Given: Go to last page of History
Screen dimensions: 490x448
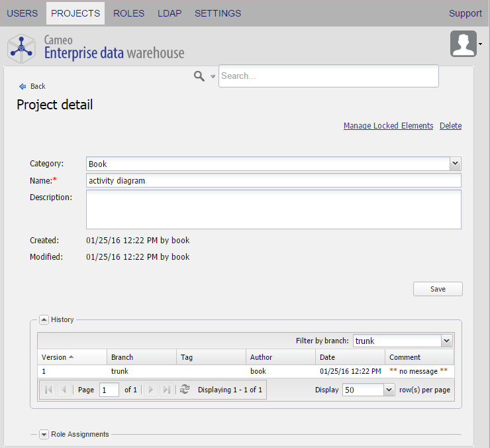Looking at the screenshot, I should tap(166, 390).
